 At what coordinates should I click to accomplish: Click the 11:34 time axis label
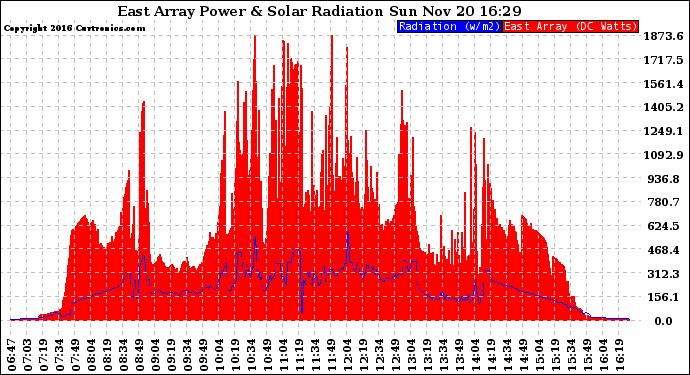[x=316, y=355]
